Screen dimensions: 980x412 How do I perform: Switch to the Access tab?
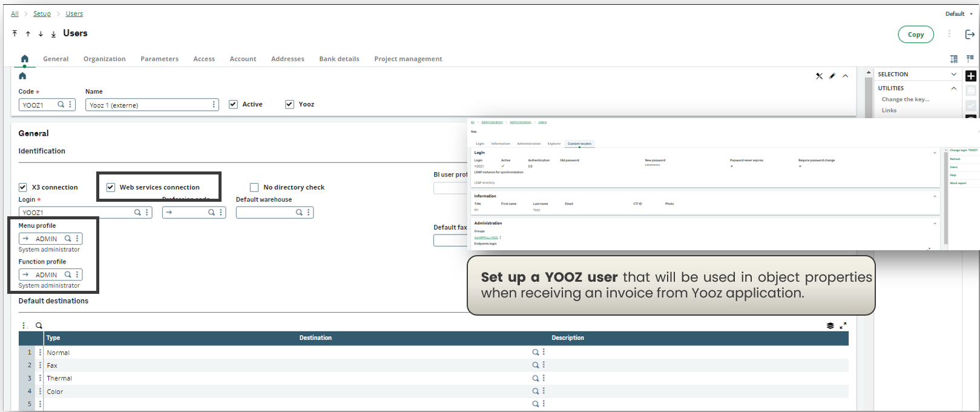coord(204,59)
